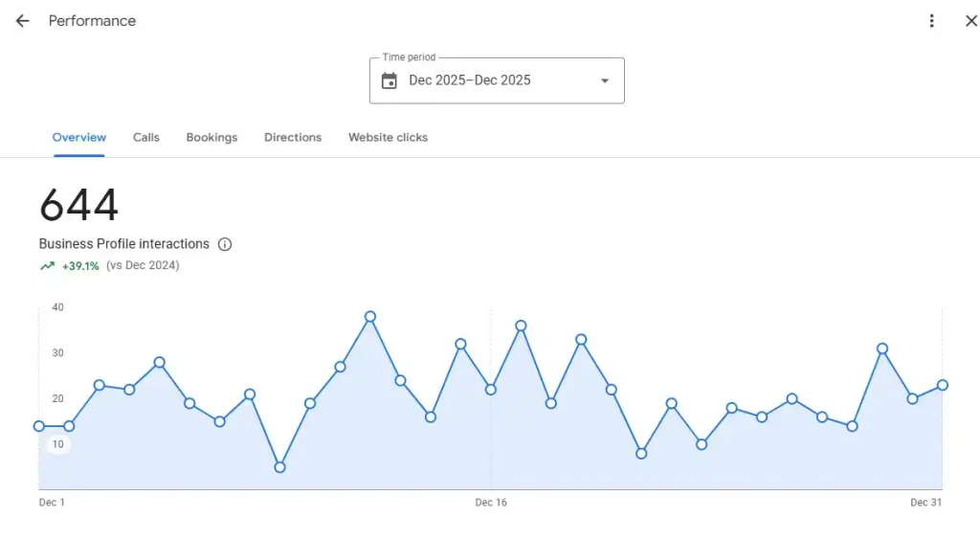View the Directions tab
Image resolution: width=980 pixels, height=540 pixels.
coord(293,138)
